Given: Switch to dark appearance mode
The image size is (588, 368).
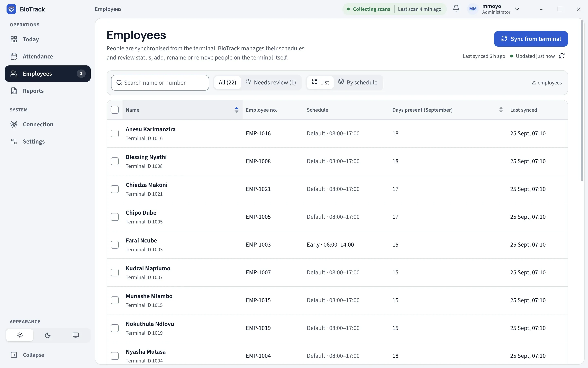Looking at the screenshot, I should [x=48, y=335].
